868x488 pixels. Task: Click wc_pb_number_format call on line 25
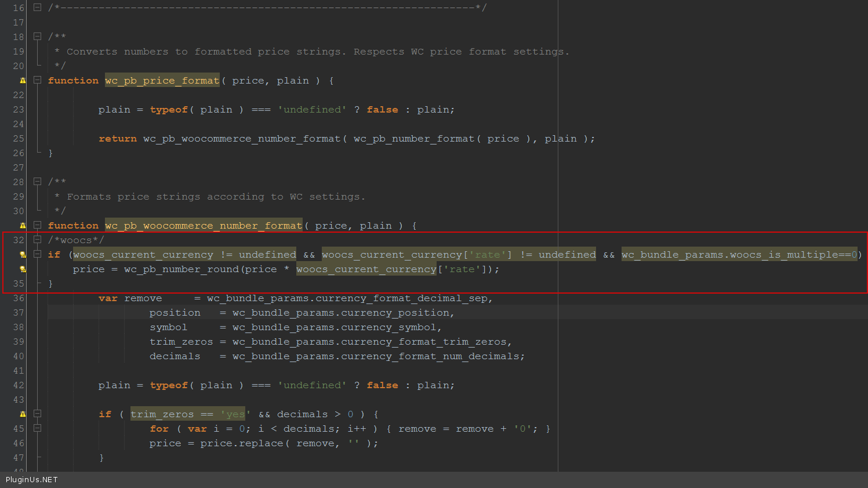[414, 139]
